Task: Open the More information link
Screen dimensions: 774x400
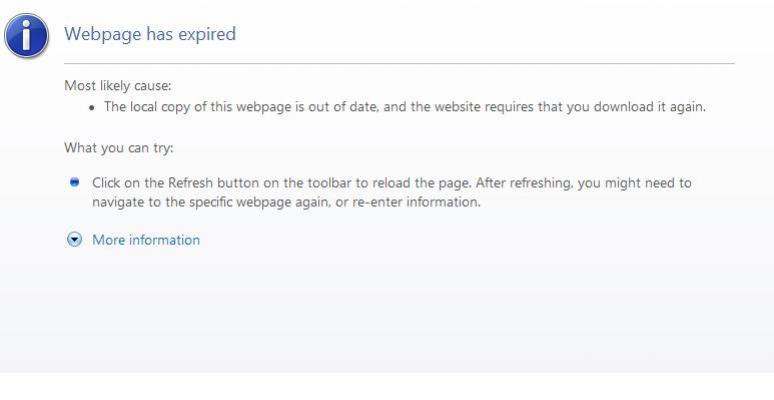Action: click(x=146, y=240)
